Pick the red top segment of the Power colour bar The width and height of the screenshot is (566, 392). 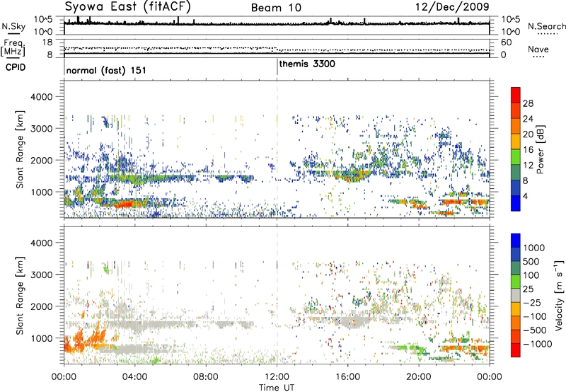click(x=516, y=95)
